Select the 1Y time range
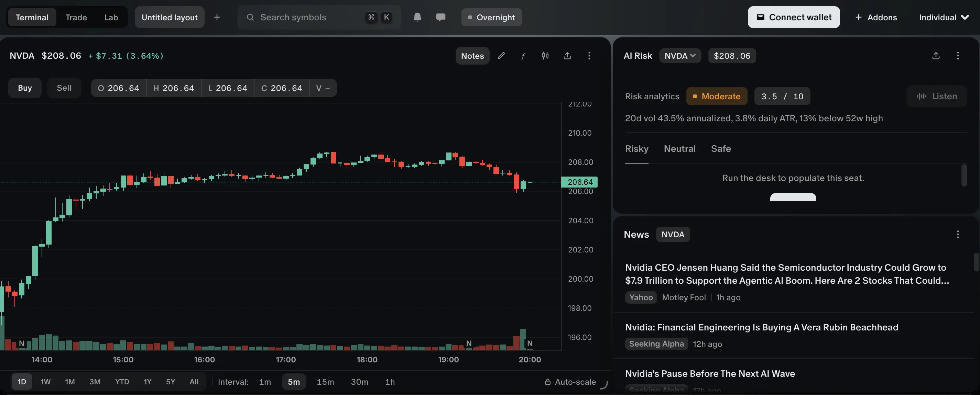 [148, 382]
